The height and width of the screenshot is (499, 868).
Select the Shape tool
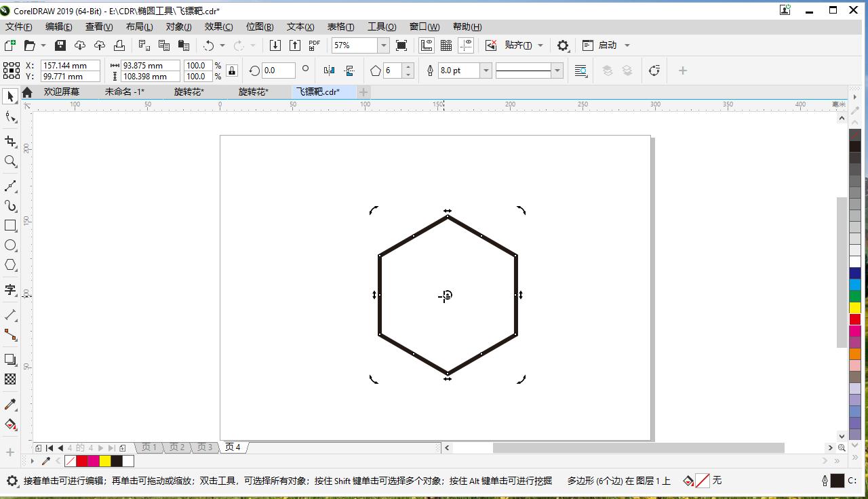click(x=9, y=117)
